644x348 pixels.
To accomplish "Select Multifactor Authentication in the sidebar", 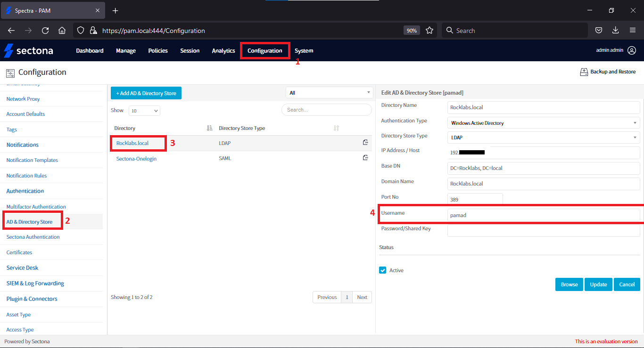I will tap(36, 207).
